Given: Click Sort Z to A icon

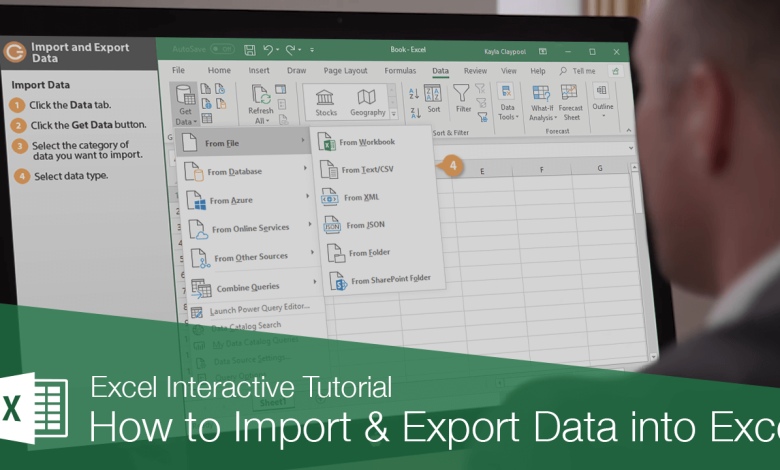Looking at the screenshot, I should pos(415,113).
